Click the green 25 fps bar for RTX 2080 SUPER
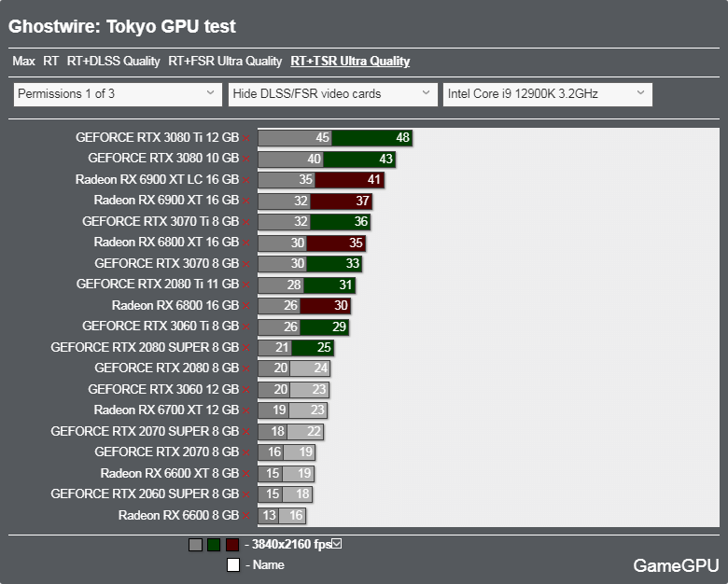 pos(313,348)
